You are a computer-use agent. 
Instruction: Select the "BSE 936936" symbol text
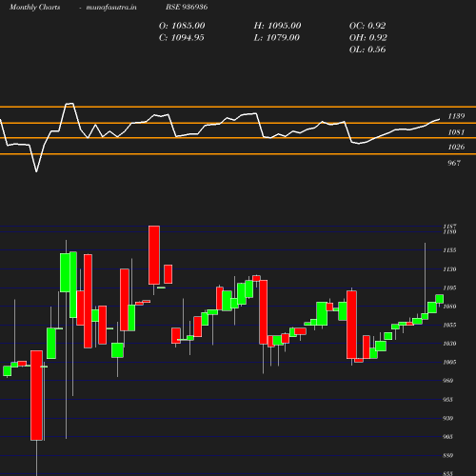[x=187, y=7]
